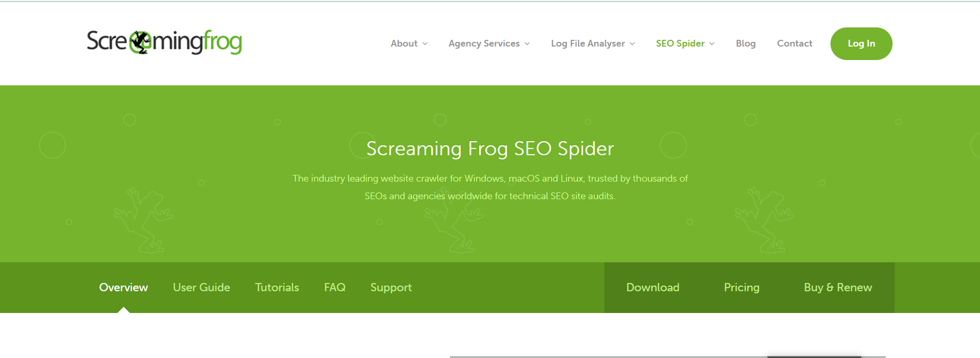View the FAQ tab
Screen dimensions: 980x358
tap(335, 288)
